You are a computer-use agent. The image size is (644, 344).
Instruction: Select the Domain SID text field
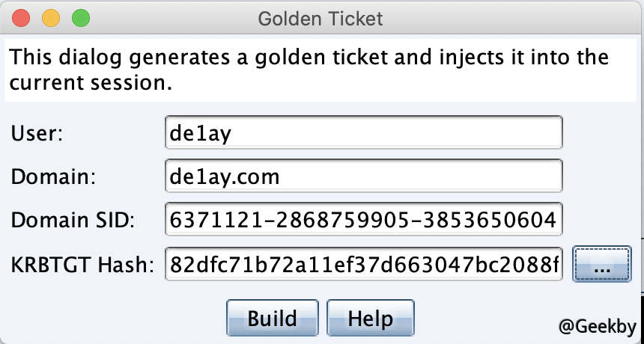363,221
